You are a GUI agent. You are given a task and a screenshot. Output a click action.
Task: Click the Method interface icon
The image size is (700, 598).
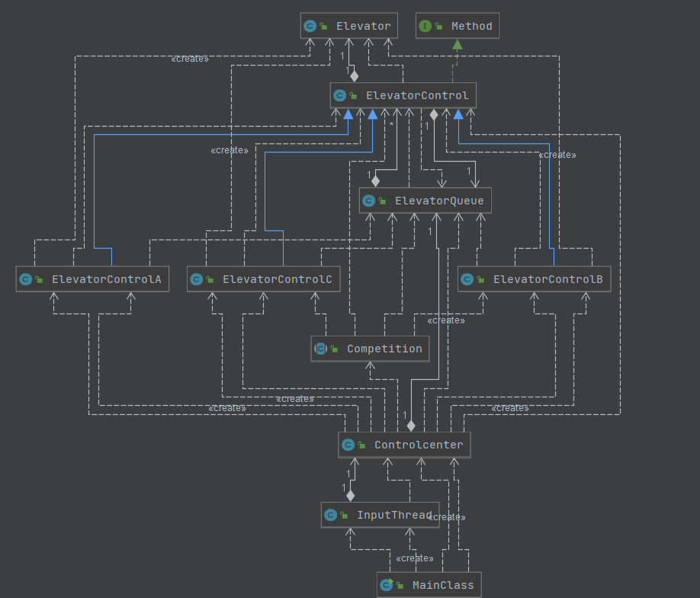pos(425,27)
